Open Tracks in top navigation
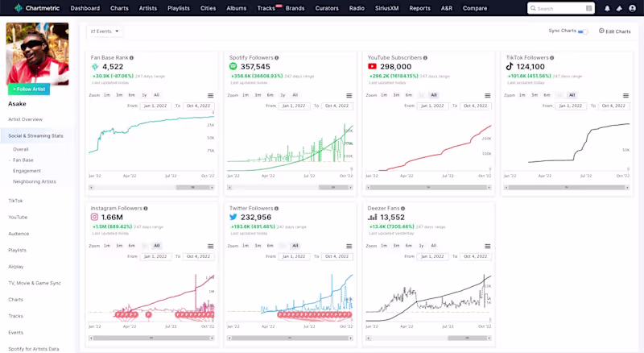 [266, 8]
